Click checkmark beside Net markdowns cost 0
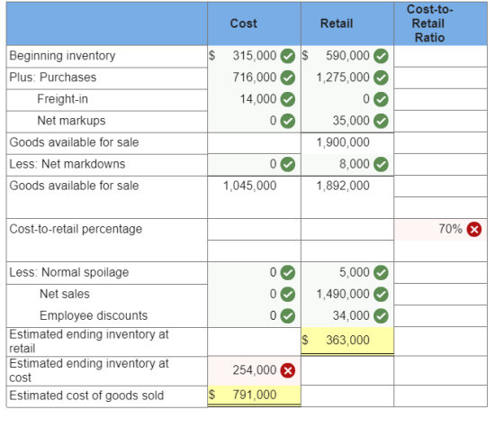This screenshot has height=428, width=504. 288,164
